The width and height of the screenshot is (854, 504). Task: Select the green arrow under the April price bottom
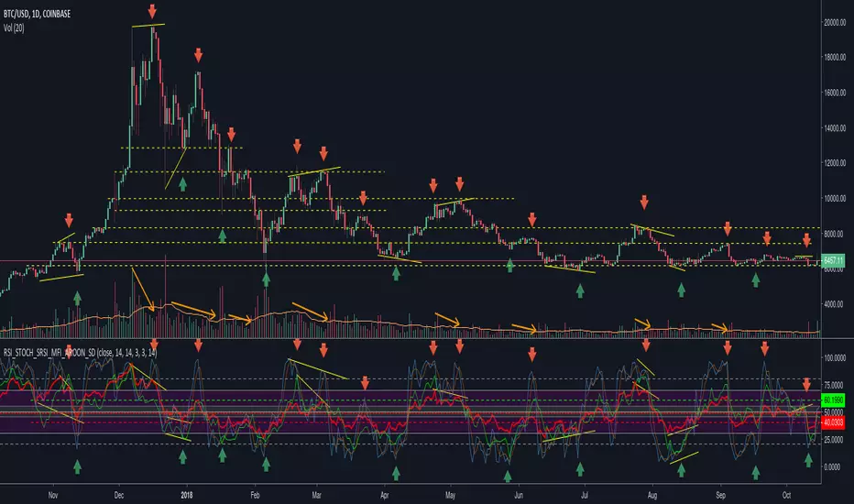[x=396, y=273]
